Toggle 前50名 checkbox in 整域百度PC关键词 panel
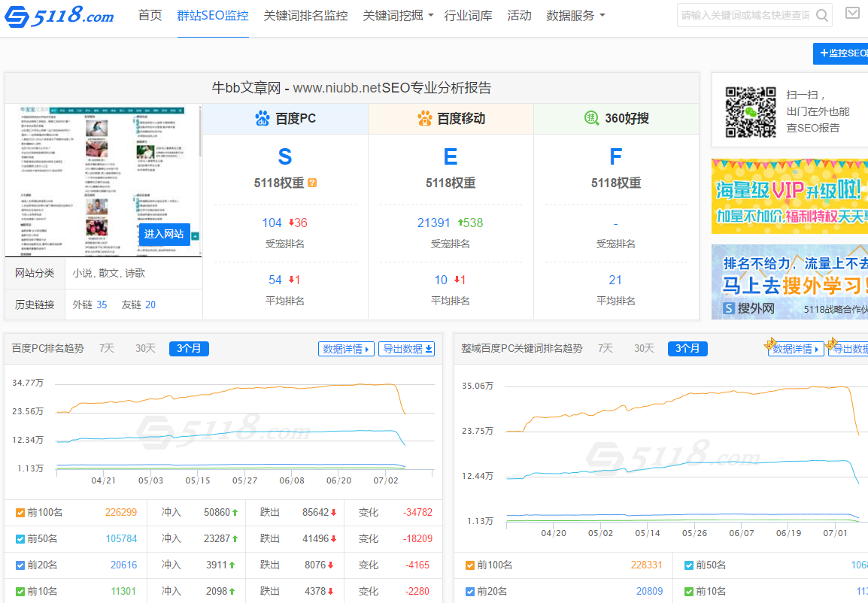The width and height of the screenshot is (868, 603). pos(689,565)
